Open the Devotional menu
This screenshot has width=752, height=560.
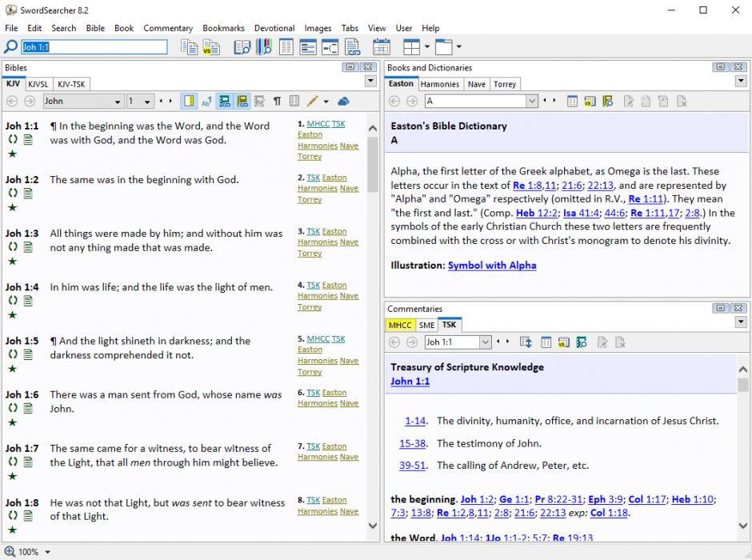click(x=274, y=28)
